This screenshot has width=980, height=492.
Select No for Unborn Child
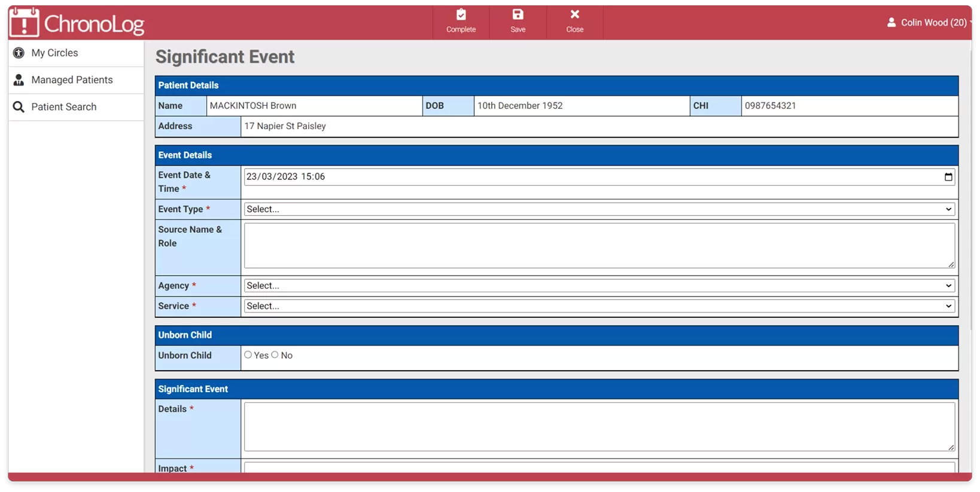(275, 355)
